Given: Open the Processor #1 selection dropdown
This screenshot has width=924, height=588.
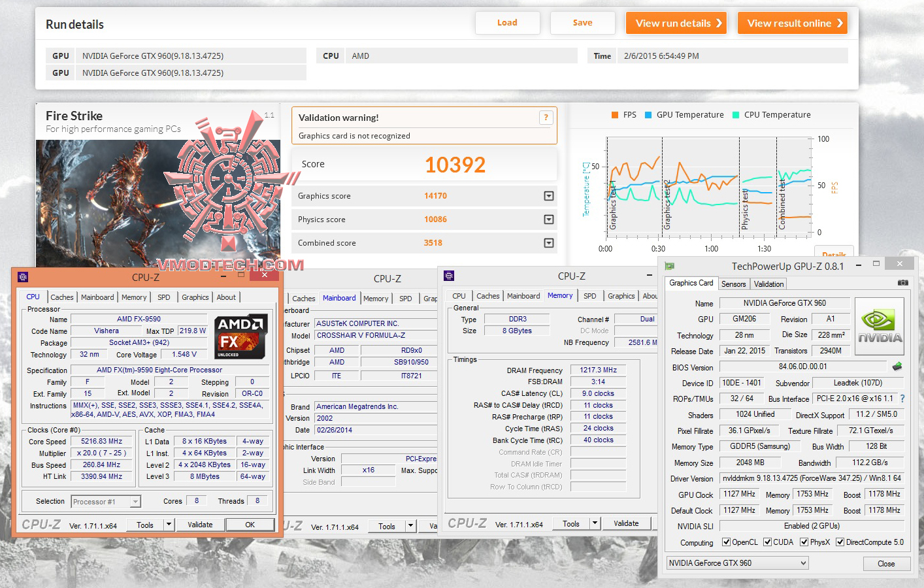Looking at the screenshot, I should click(135, 502).
